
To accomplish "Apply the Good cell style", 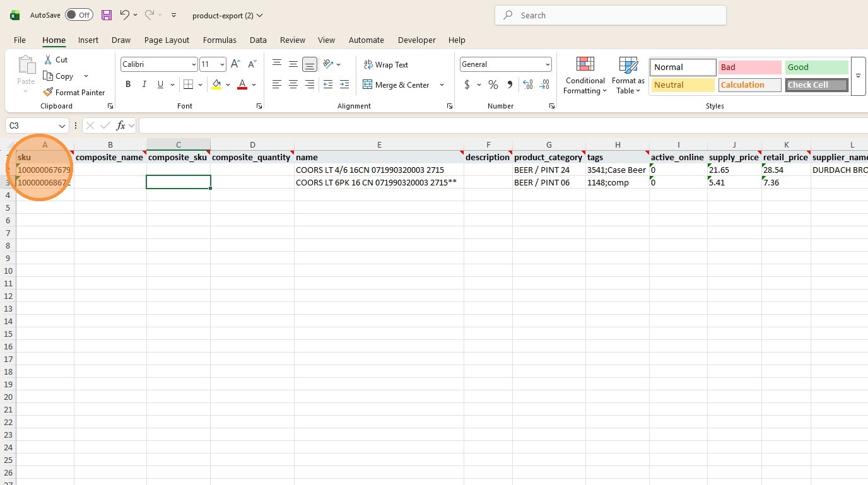I will [x=817, y=67].
